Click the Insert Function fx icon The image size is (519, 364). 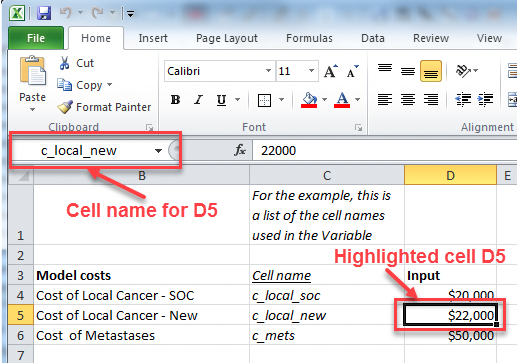click(240, 150)
